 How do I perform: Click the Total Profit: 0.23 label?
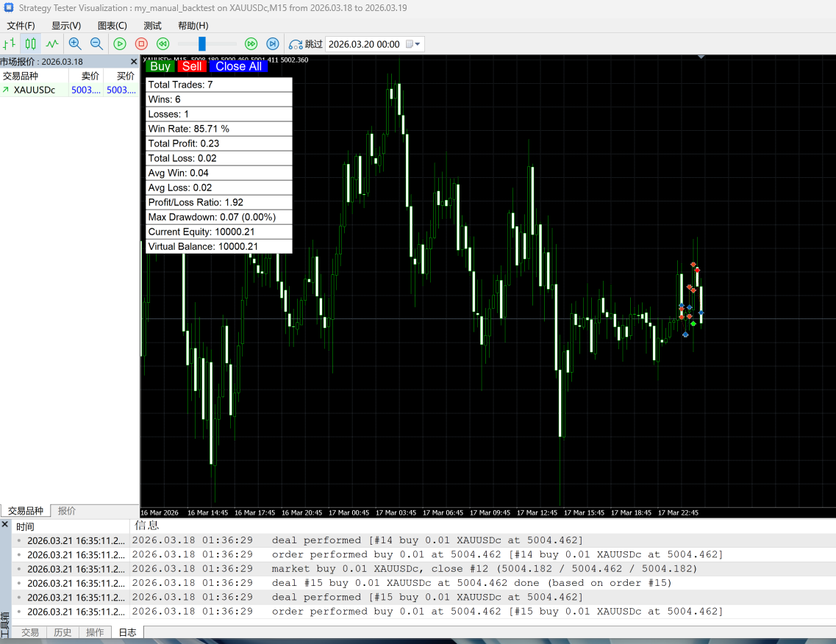tap(218, 143)
